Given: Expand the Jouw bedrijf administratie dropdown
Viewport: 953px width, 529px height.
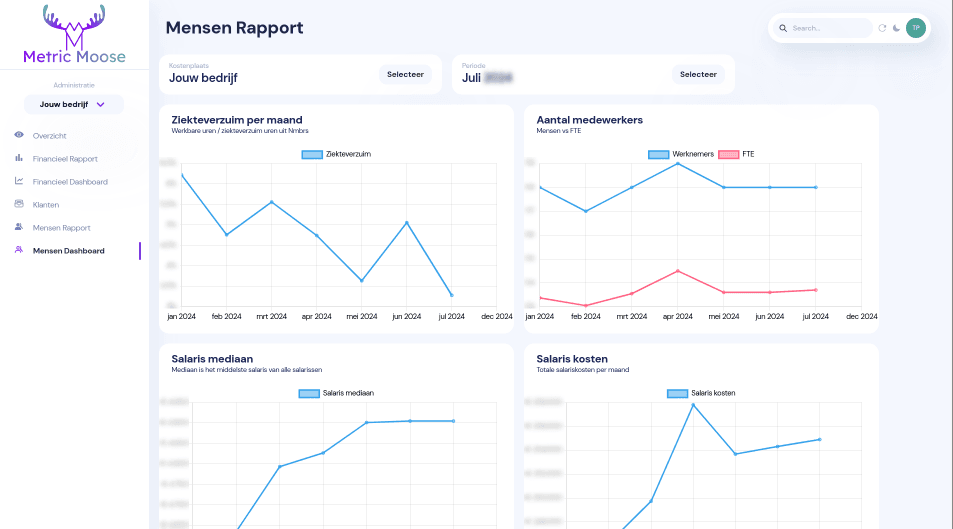Looking at the screenshot, I should pyautogui.click(x=73, y=104).
